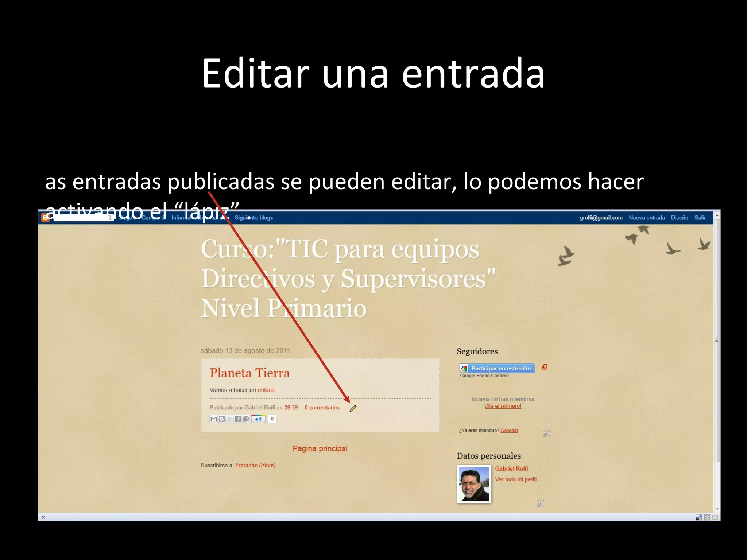Open the Nueva entrada link
Screen dimensions: 747x560
click(x=647, y=218)
